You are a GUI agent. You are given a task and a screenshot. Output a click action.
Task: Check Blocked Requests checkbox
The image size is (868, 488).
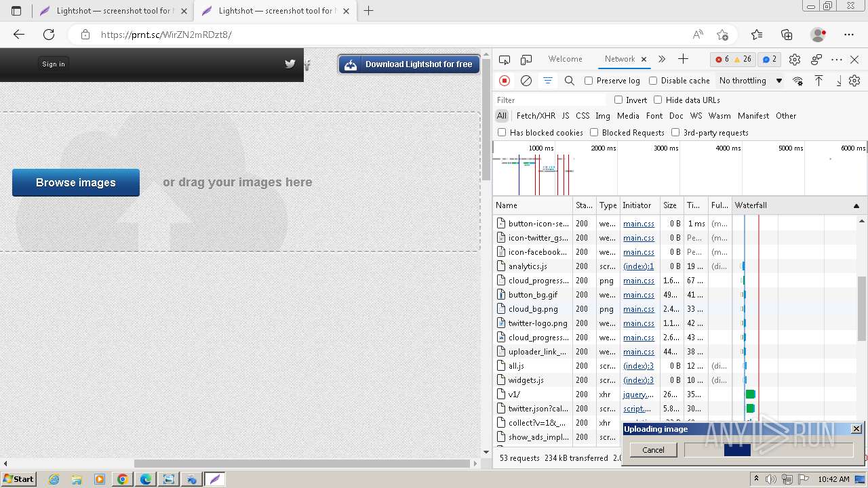coord(594,133)
